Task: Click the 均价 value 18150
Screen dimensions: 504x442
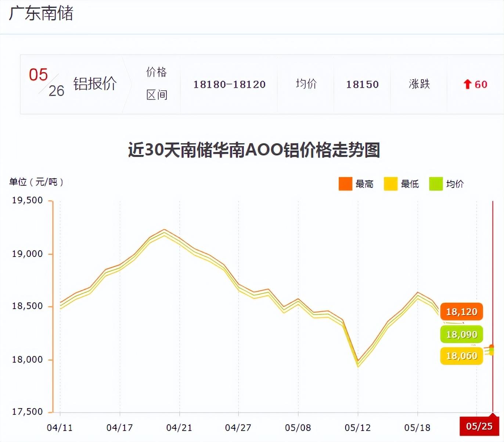Action: click(x=362, y=84)
